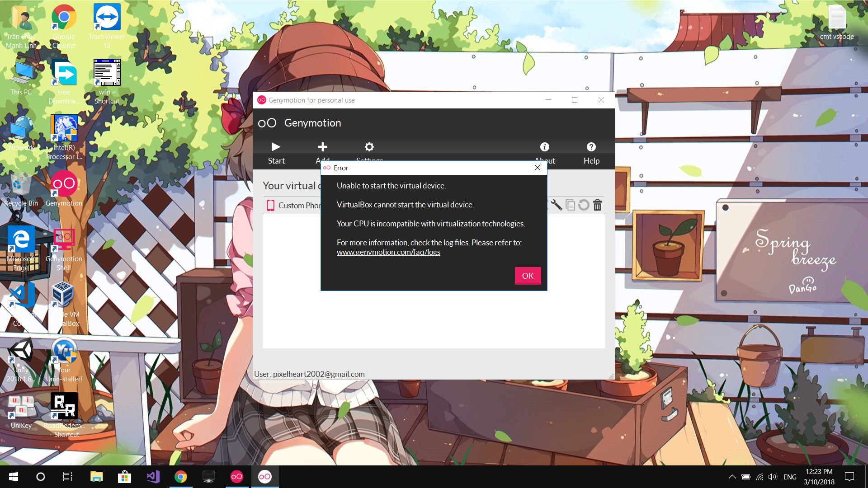868x488 pixels.
Task: Select cmt vscode file on desktop
Action: coord(837,22)
